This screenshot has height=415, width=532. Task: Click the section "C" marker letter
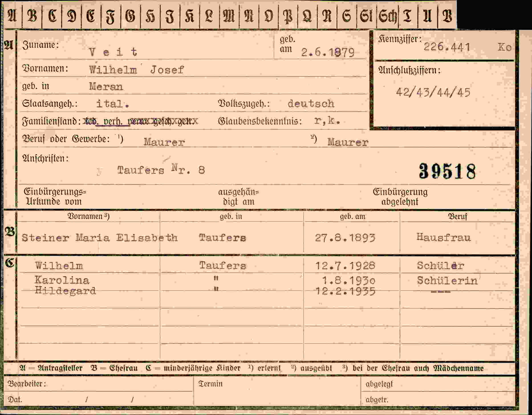coord(10,263)
